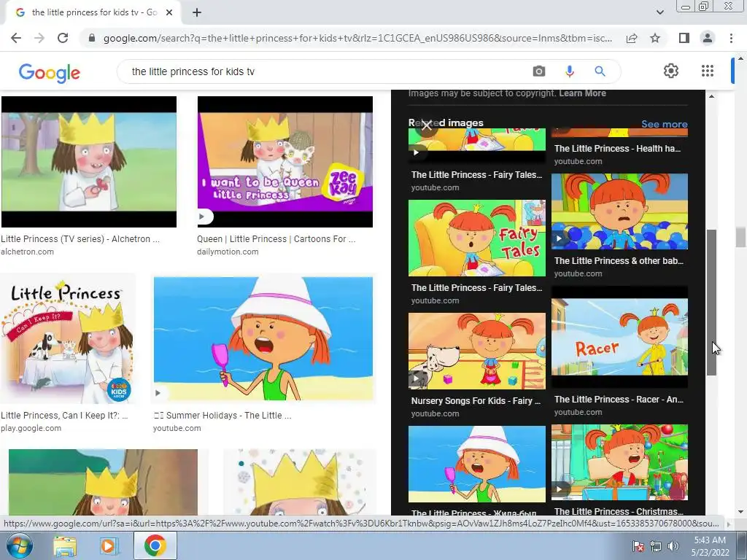Bookmark this page with the star icon
747x560 pixels.
pos(655,38)
